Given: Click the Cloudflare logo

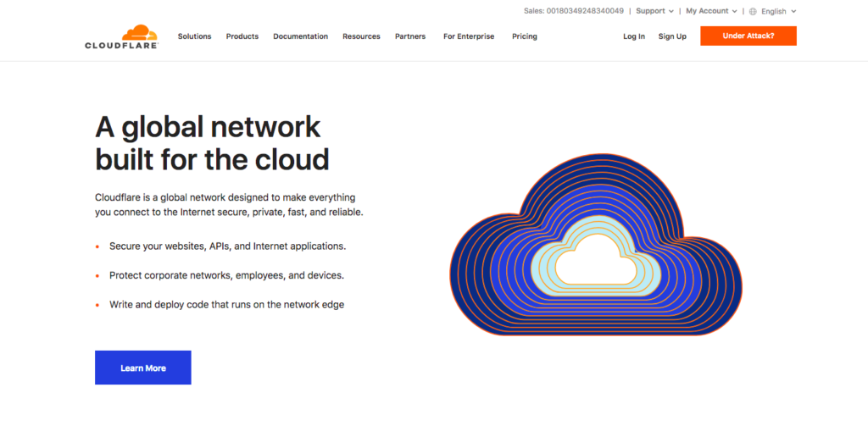Looking at the screenshot, I should (122, 36).
